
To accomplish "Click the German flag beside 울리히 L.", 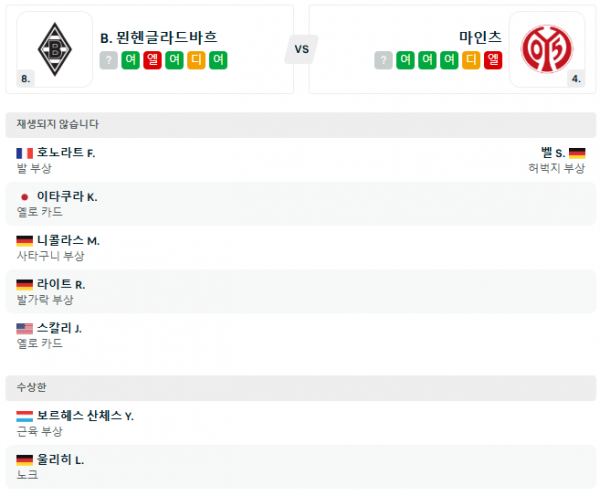I will tap(25, 460).
